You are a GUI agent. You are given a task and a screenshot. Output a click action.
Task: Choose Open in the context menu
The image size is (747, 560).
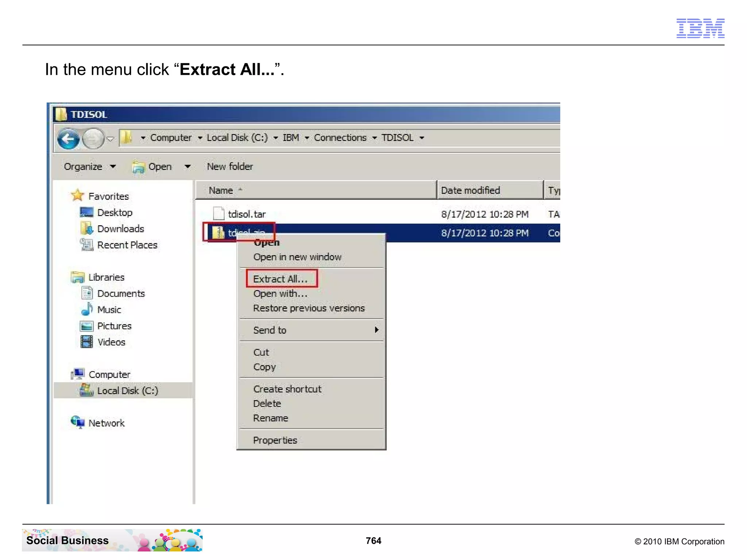point(267,243)
